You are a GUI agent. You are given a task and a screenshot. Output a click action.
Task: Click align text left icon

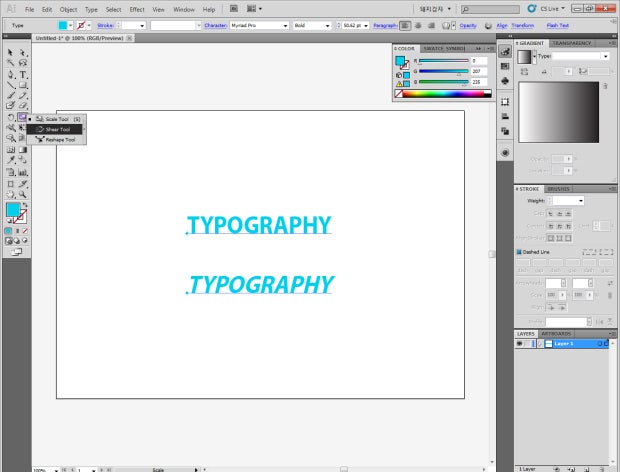(406, 25)
